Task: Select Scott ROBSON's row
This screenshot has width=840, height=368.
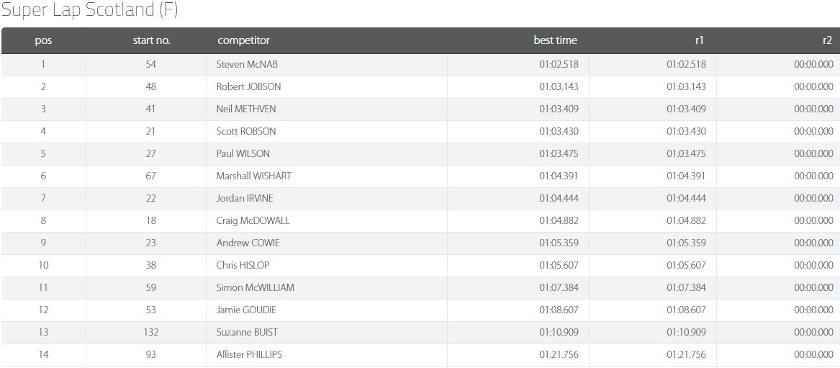Action: coord(420,131)
